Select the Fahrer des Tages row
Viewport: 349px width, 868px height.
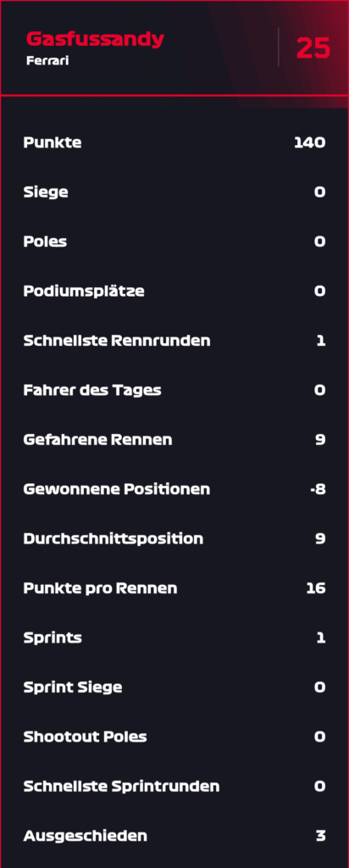tap(174, 390)
